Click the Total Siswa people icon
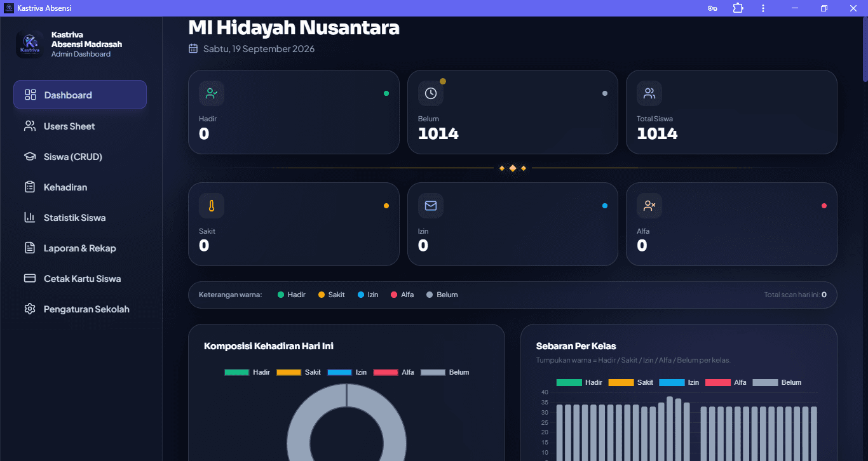 coord(649,93)
